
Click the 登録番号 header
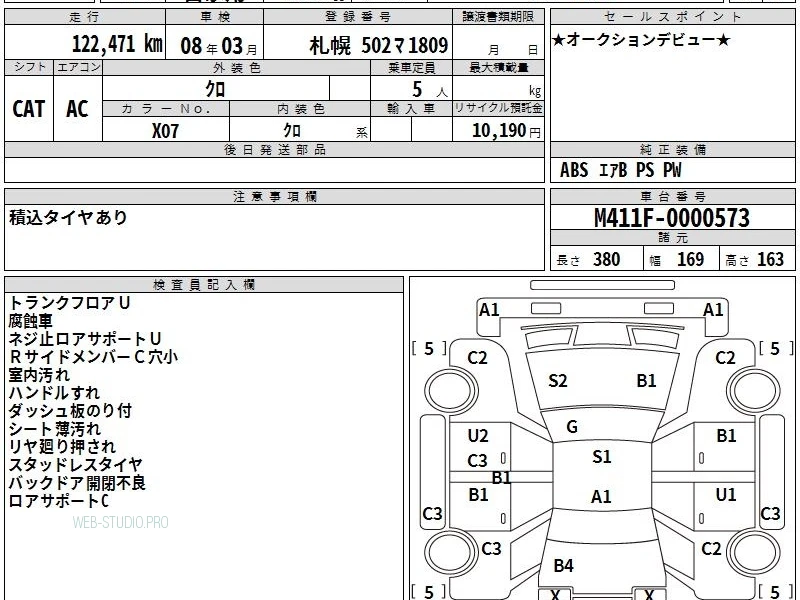click(358, 17)
